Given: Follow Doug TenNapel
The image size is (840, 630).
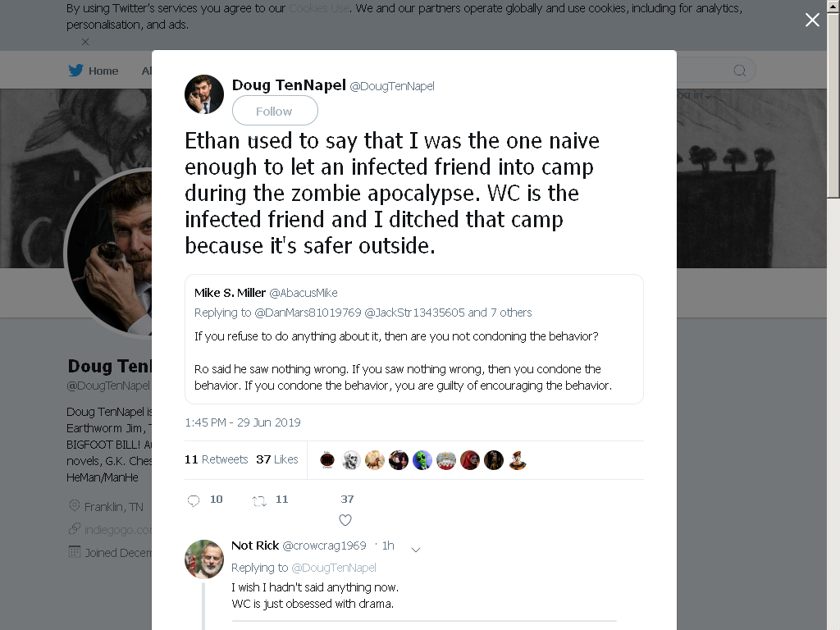Looking at the screenshot, I should coord(275,111).
